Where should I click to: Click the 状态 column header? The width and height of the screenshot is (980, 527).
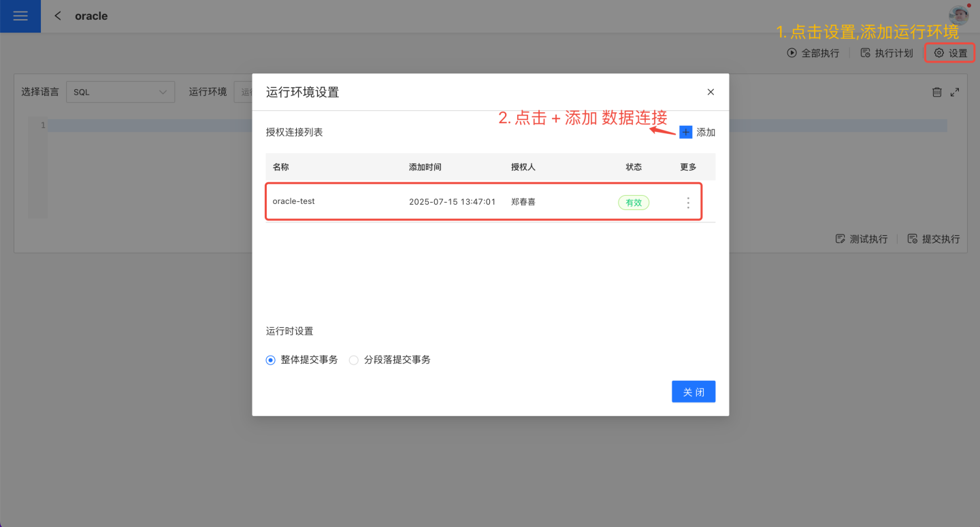634,167
